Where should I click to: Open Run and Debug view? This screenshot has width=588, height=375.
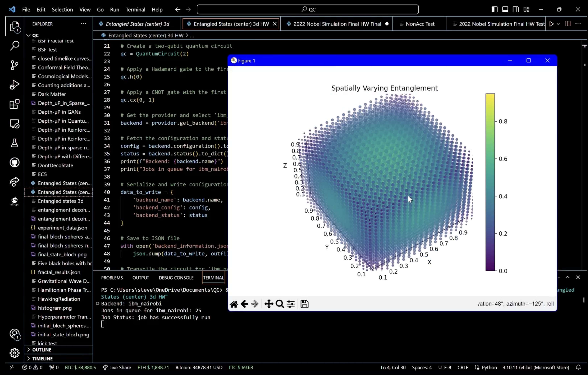(x=14, y=85)
